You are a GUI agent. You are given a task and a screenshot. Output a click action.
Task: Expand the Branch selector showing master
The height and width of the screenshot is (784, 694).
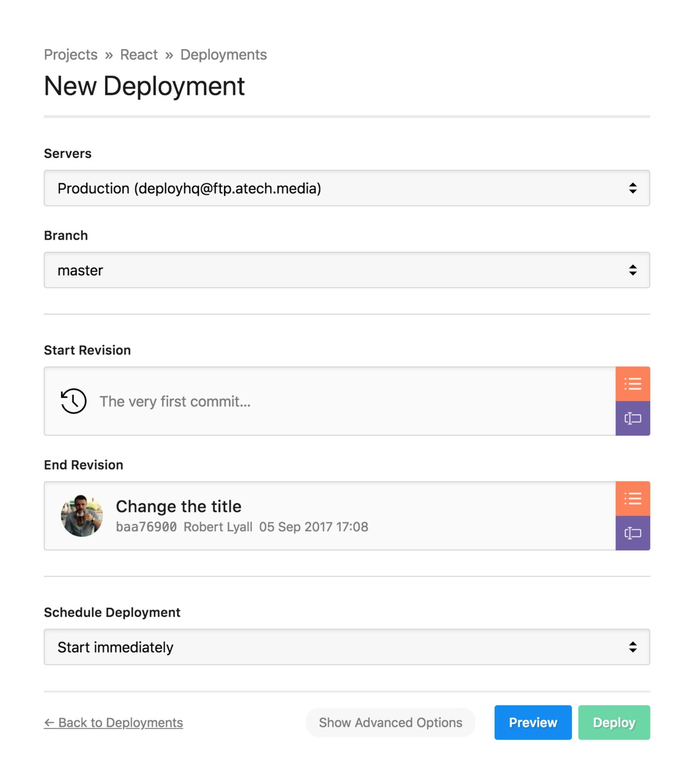(347, 270)
